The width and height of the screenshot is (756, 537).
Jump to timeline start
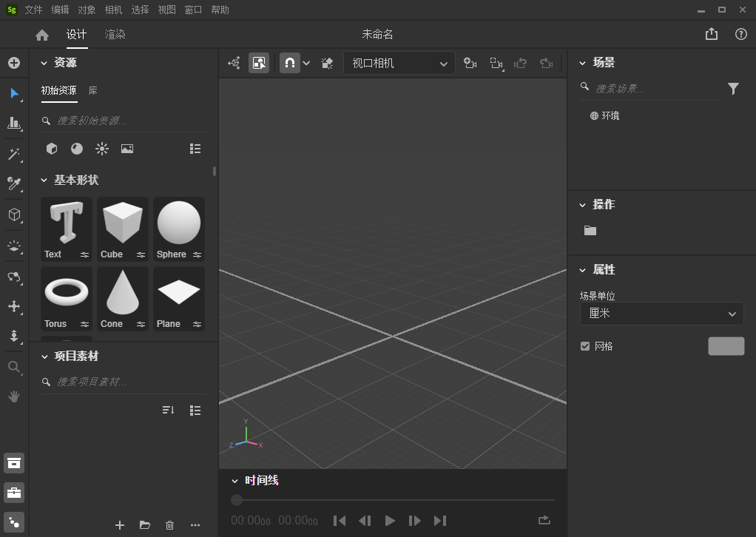coord(340,521)
